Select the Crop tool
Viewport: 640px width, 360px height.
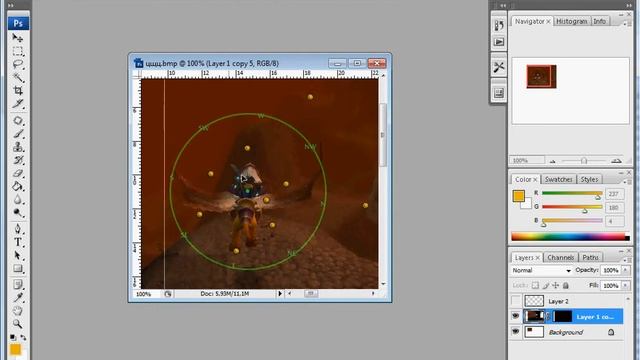[18, 91]
